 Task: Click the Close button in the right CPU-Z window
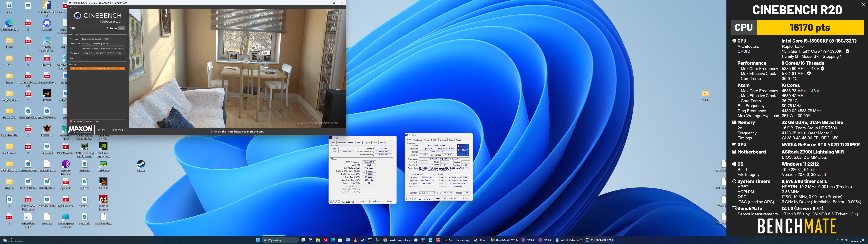click(x=465, y=198)
